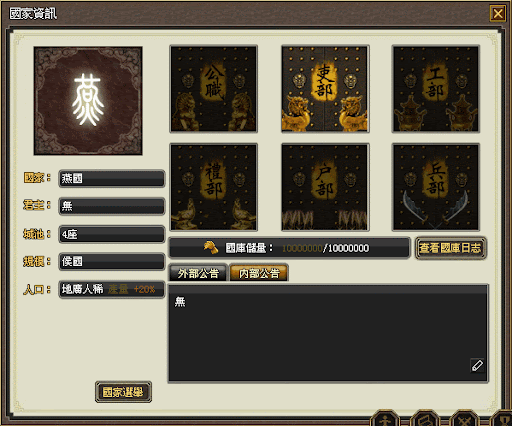Screen dimensions: 512x426
Task: Click the 國家選舉 button
Action: point(123,392)
